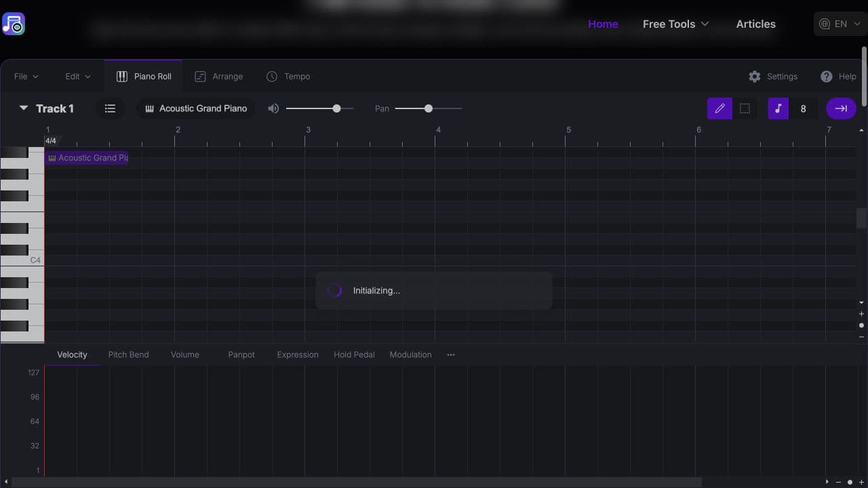The image size is (868, 488).
Task: Open the Articles link
Action: [756, 24]
